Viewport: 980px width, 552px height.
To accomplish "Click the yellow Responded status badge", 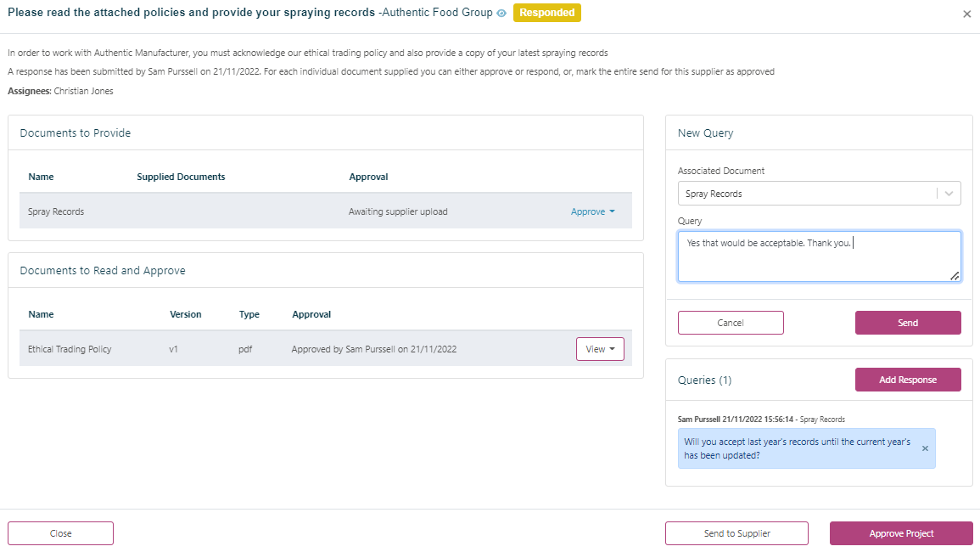I will click(547, 14).
